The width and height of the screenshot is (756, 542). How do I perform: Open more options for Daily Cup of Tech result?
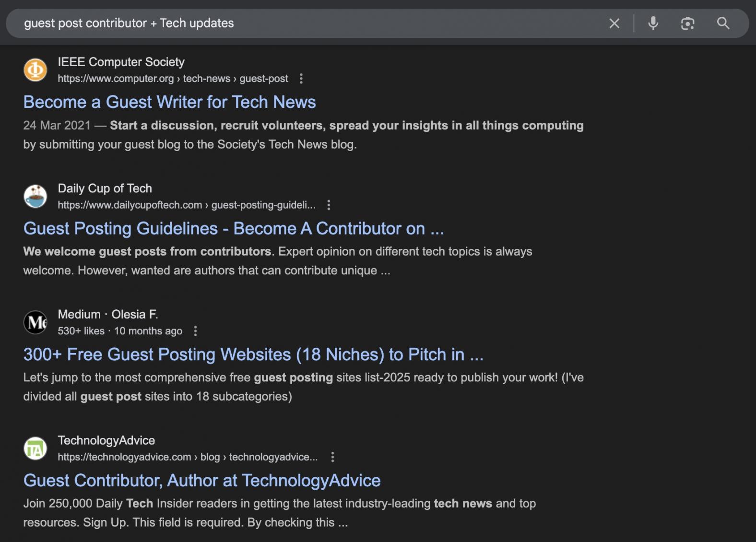pyautogui.click(x=329, y=205)
